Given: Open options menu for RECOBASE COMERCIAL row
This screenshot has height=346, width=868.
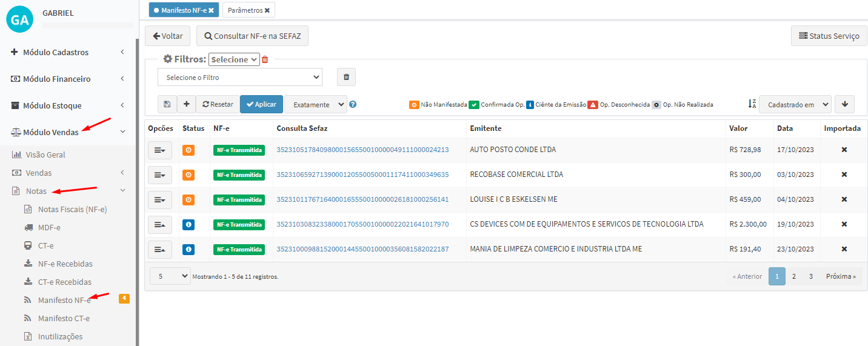Looking at the screenshot, I should [160, 175].
